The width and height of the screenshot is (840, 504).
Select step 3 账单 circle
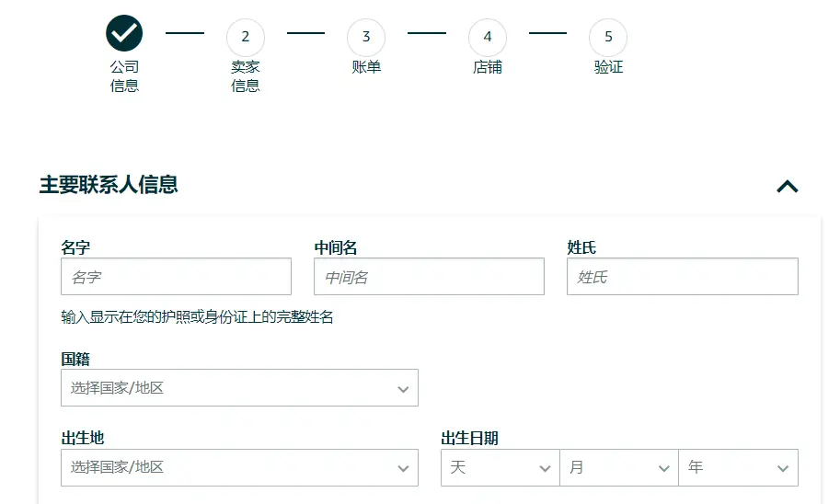[366, 37]
